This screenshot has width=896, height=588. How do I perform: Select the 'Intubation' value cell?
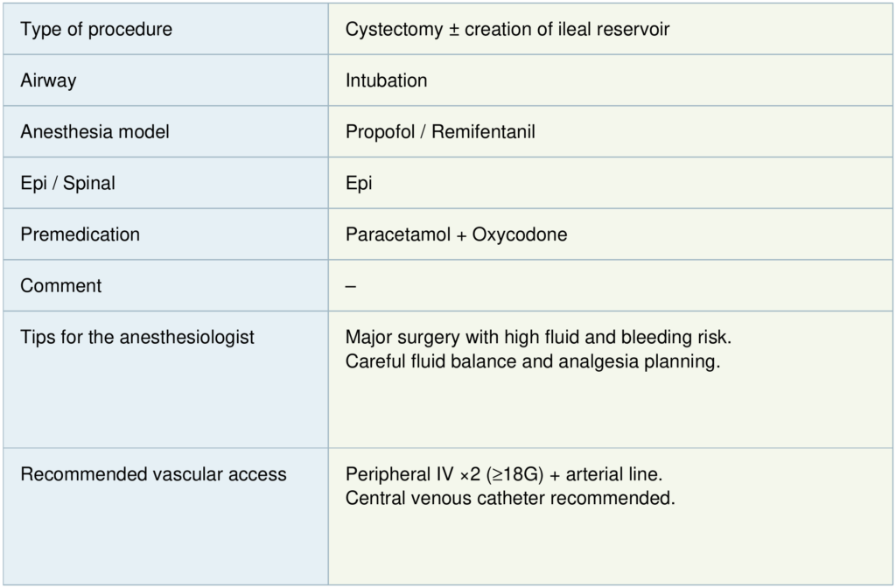tap(386, 80)
